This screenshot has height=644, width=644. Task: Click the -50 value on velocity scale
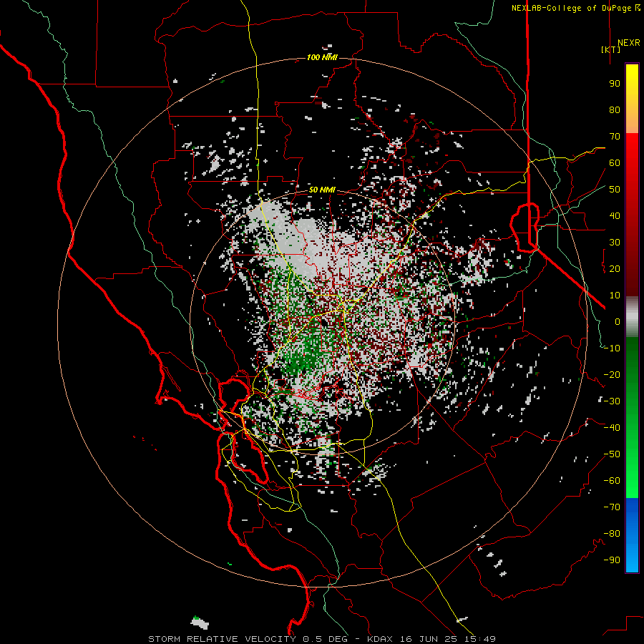[x=612, y=454]
